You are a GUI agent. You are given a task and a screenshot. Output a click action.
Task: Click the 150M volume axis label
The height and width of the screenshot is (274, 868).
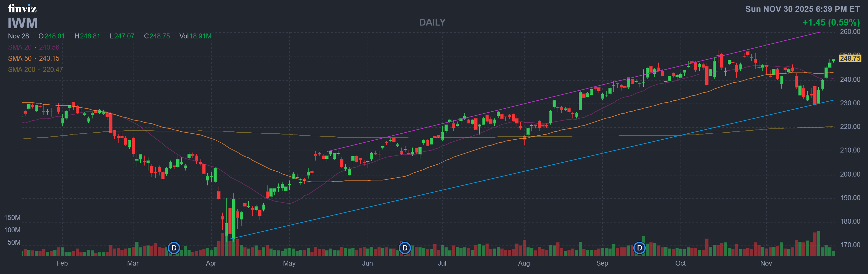(x=12, y=217)
